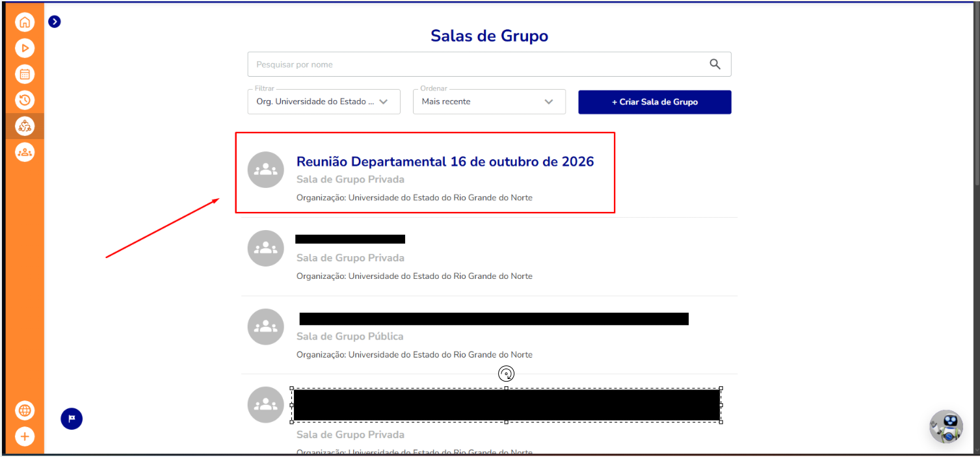This screenshot has height=457, width=980.
Task: Open the Filtrar organization dropdown
Action: point(324,101)
